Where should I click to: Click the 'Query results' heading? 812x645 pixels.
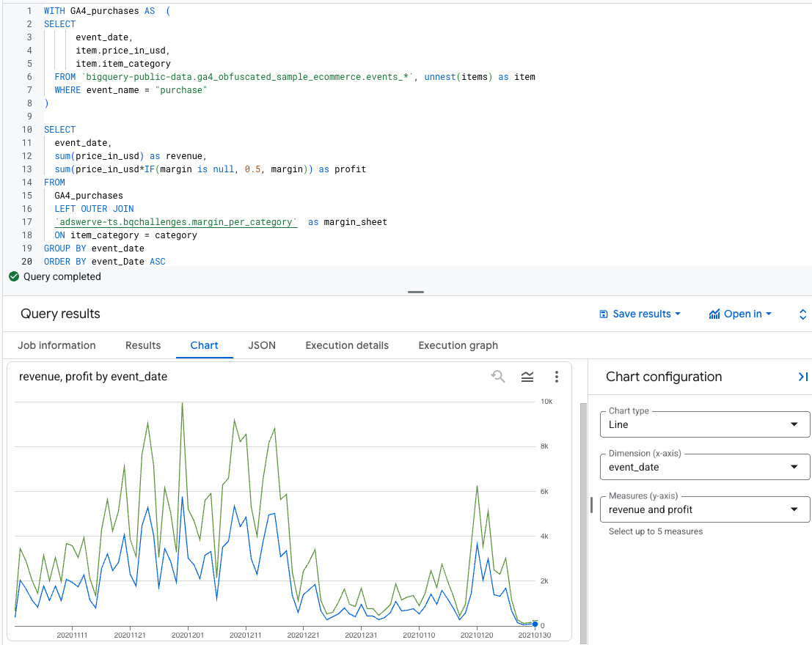pyautogui.click(x=61, y=314)
